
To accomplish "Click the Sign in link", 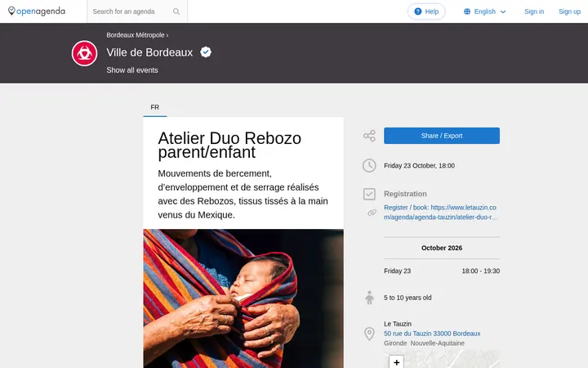I will click(x=534, y=11).
